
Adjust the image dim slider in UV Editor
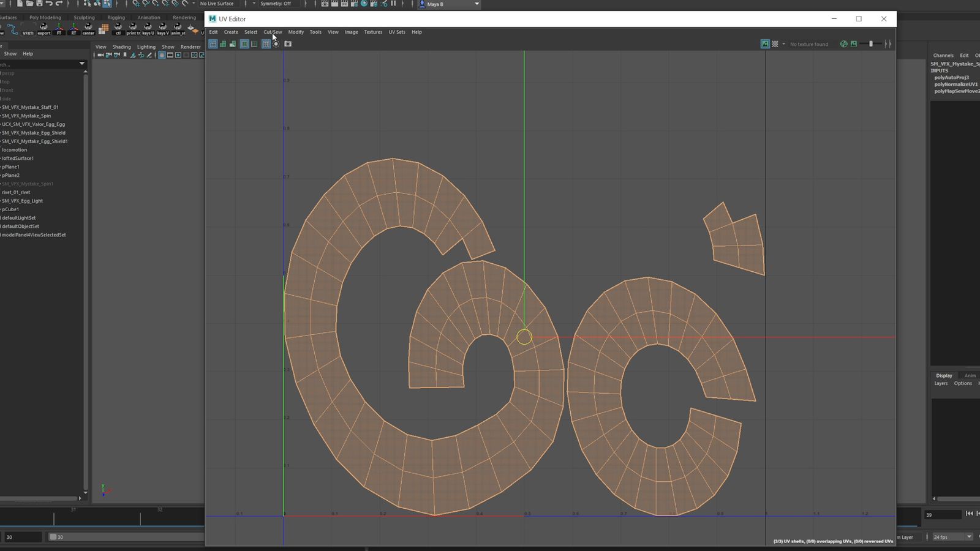click(x=871, y=43)
